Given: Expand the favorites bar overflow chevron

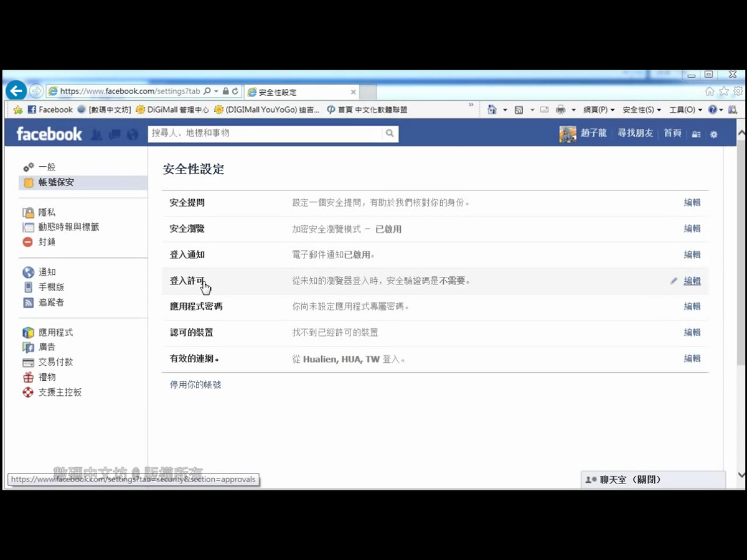Looking at the screenshot, I should click(471, 105).
